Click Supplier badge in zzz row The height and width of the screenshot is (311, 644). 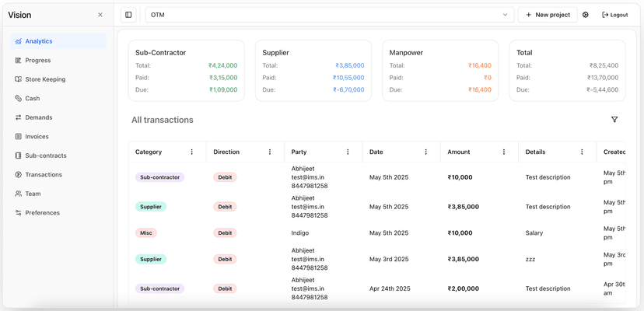(x=151, y=259)
